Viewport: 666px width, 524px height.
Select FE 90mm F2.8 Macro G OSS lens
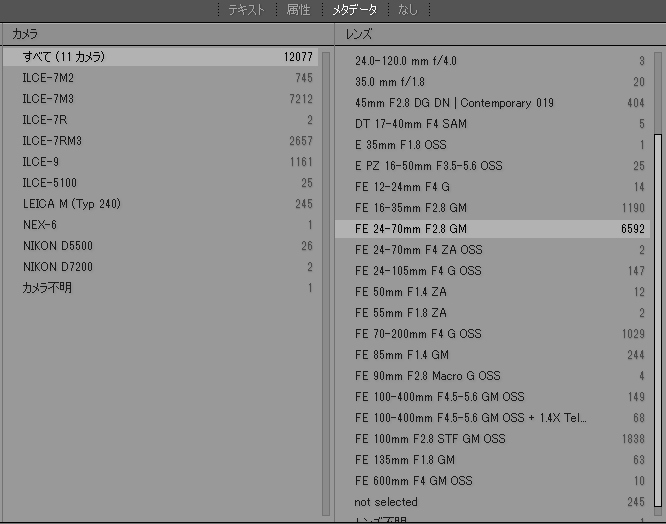pyautogui.click(x=493, y=376)
